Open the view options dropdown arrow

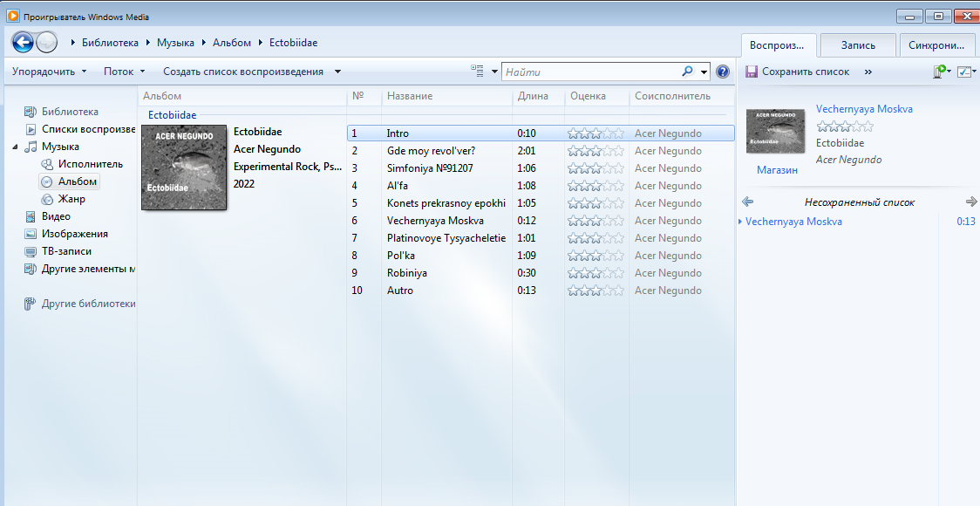(494, 72)
